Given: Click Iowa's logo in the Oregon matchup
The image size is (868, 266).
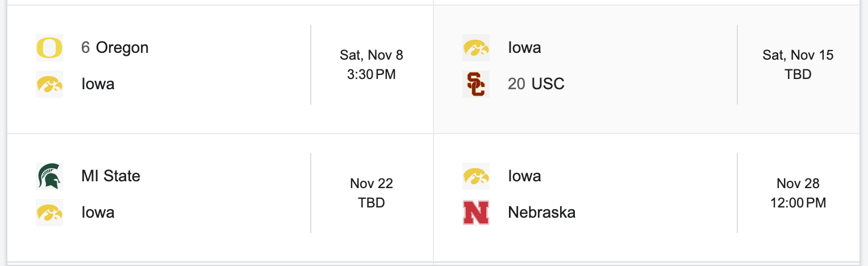Looking at the screenshot, I should coord(49,84).
